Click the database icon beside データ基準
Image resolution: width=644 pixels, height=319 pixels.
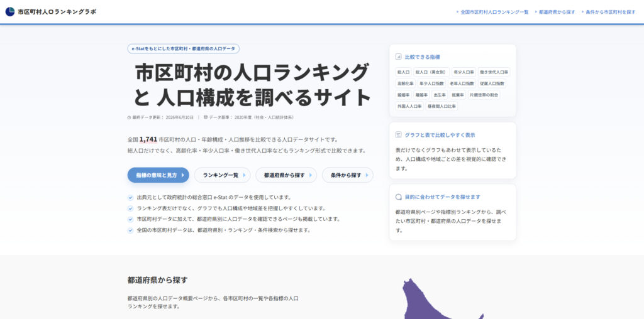pos(206,117)
